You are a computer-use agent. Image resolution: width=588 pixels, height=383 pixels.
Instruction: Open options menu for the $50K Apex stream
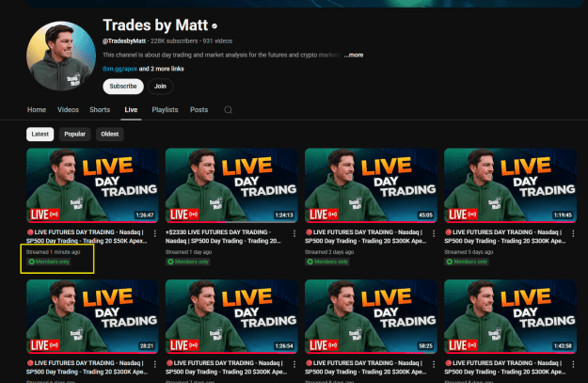155,233
